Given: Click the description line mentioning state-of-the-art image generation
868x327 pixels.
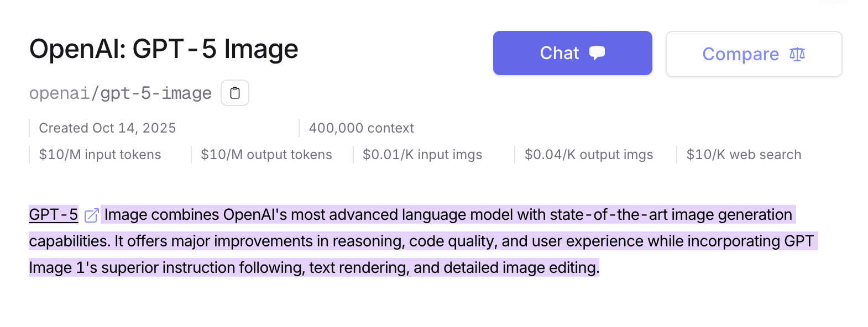Looking at the screenshot, I should pos(448,214).
